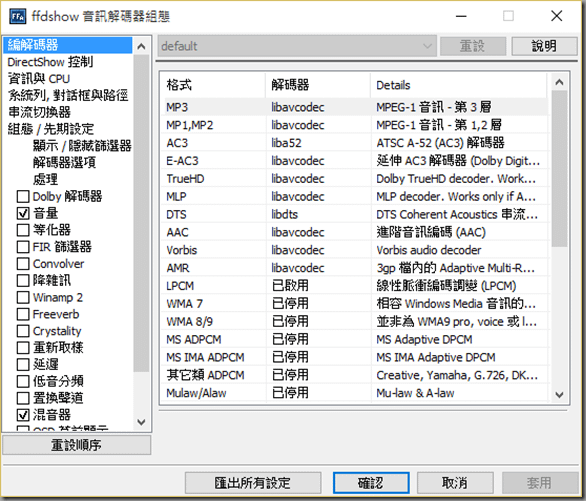This screenshot has height=501, width=586.
Task: Toggle the Freeverb checkbox
Action: point(23,314)
